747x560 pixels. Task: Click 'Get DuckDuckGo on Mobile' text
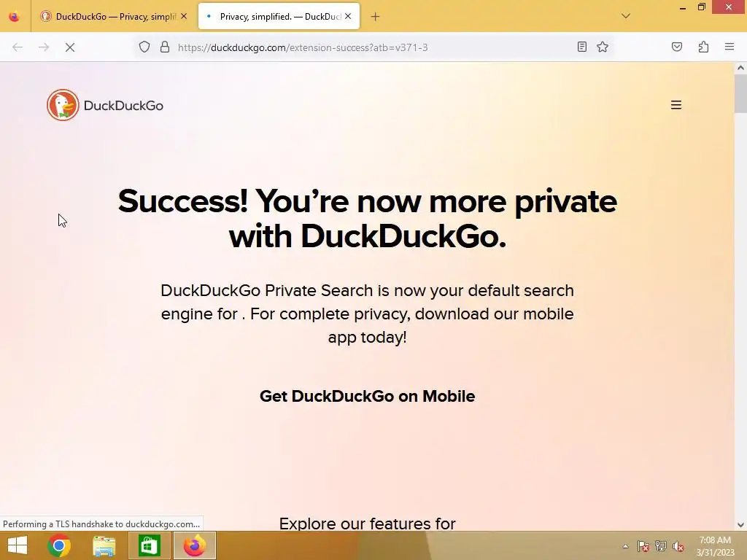pyautogui.click(x=368, y=396)
